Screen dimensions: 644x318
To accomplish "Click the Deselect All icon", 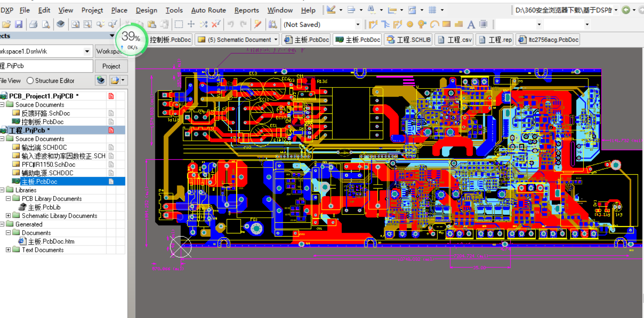I will click(x=203, y=24).
